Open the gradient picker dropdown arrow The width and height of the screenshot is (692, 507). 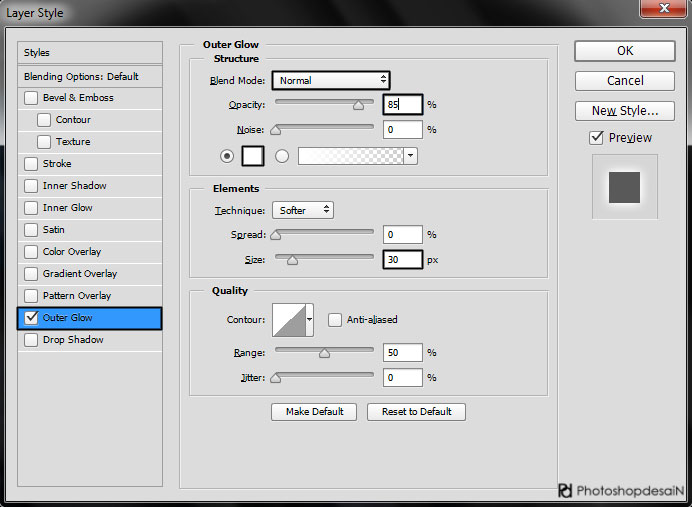411,156
